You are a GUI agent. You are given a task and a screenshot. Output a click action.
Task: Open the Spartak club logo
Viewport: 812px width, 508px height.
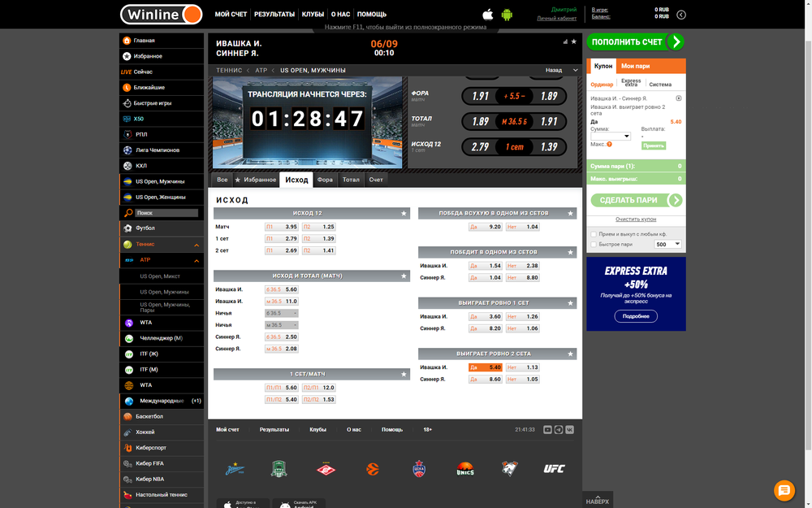(x=326, y=469)
